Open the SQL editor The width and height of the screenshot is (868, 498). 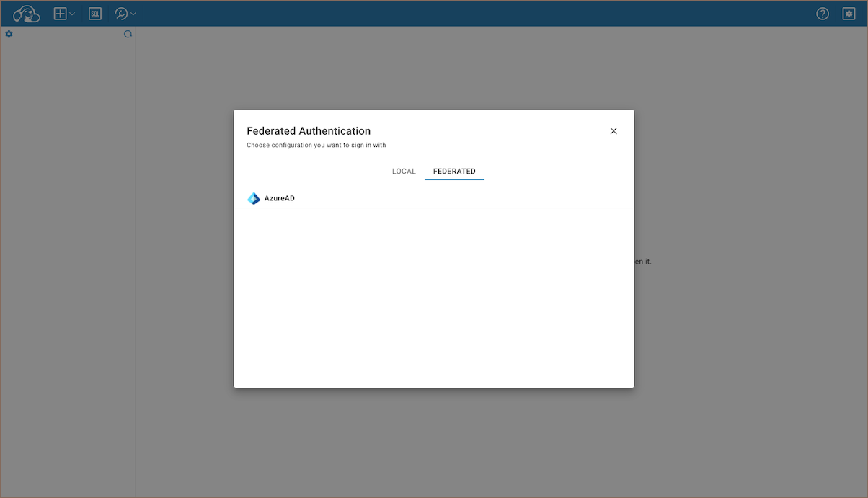point(95,14)
